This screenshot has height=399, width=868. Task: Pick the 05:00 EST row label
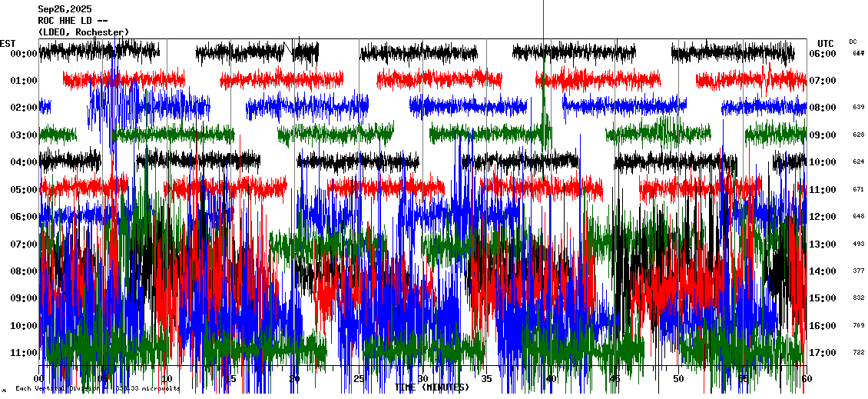[24, 190]
